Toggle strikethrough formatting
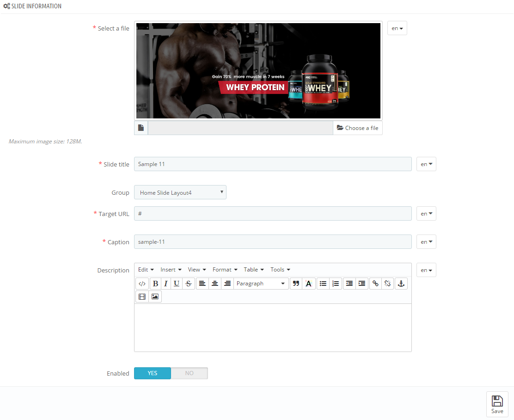Viewport: 514px width, 420px height. pos(189,284)
